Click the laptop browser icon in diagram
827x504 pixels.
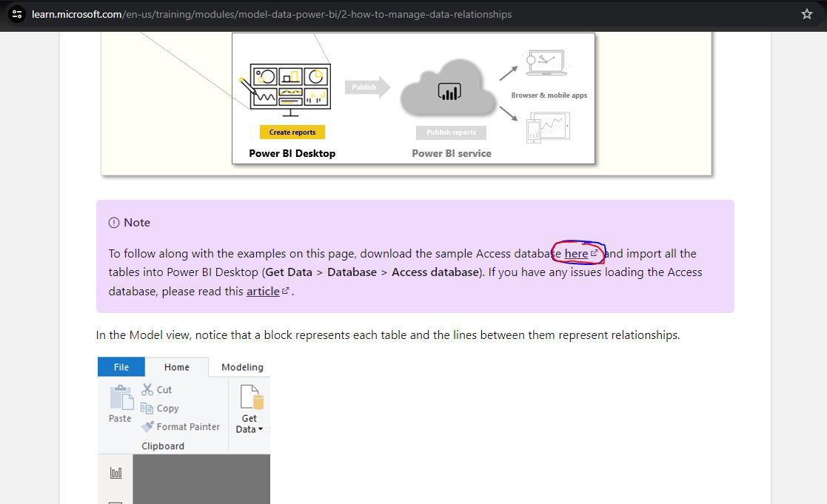pyautogui.click(x=546, y=63)
